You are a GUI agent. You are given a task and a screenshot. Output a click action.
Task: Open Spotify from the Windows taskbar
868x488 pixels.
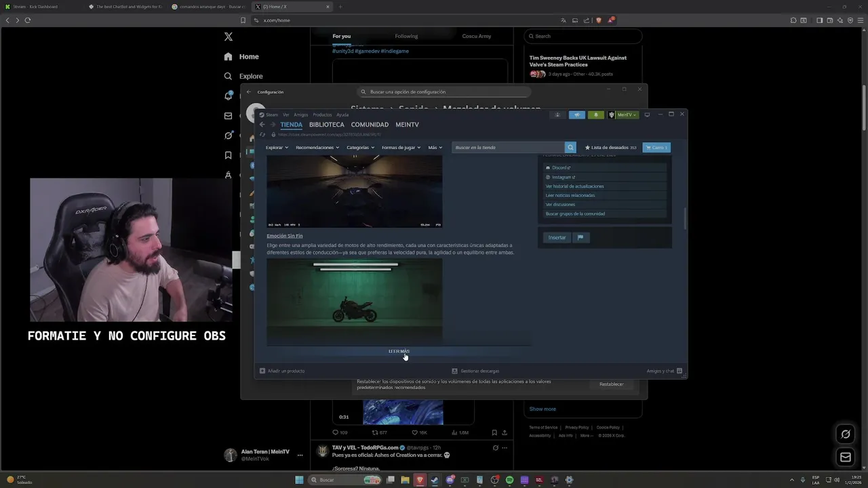[x=509, y=480]
